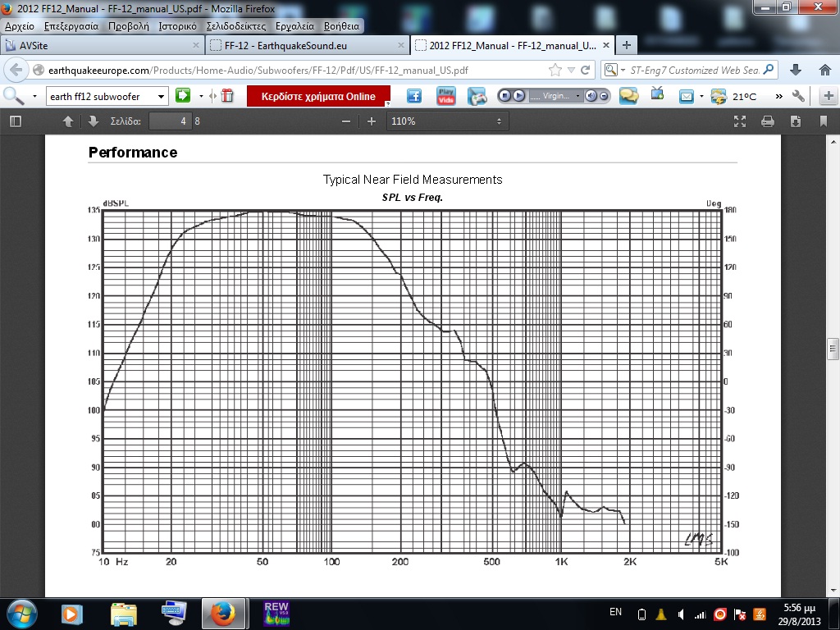
Task: Click the Κερδίστε χρήματα Online button
Action: (318, 96)
